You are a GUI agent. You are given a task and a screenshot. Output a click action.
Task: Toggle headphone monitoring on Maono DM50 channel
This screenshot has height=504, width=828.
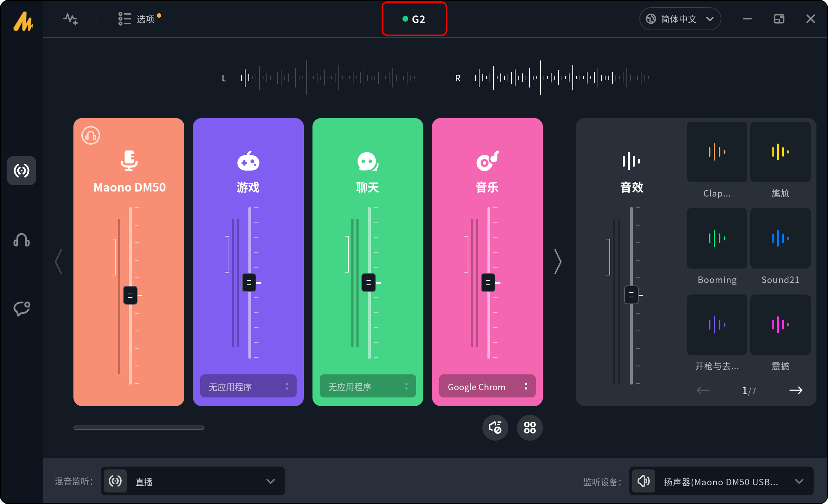tap(91, 135)
